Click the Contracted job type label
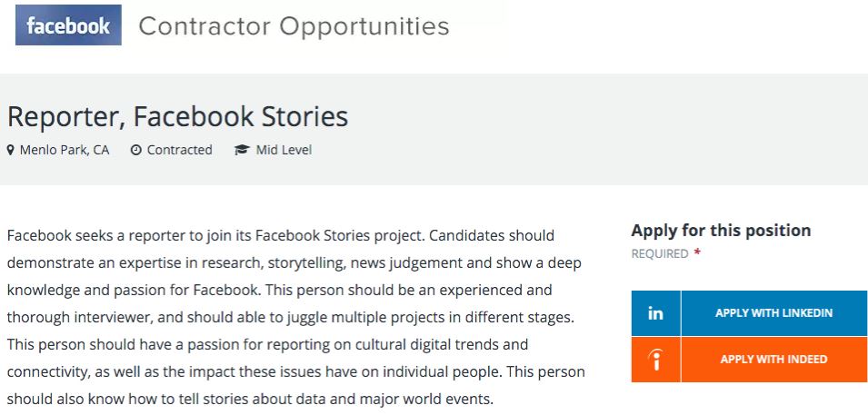The image size is (868, 415). [x=180, y=150]
